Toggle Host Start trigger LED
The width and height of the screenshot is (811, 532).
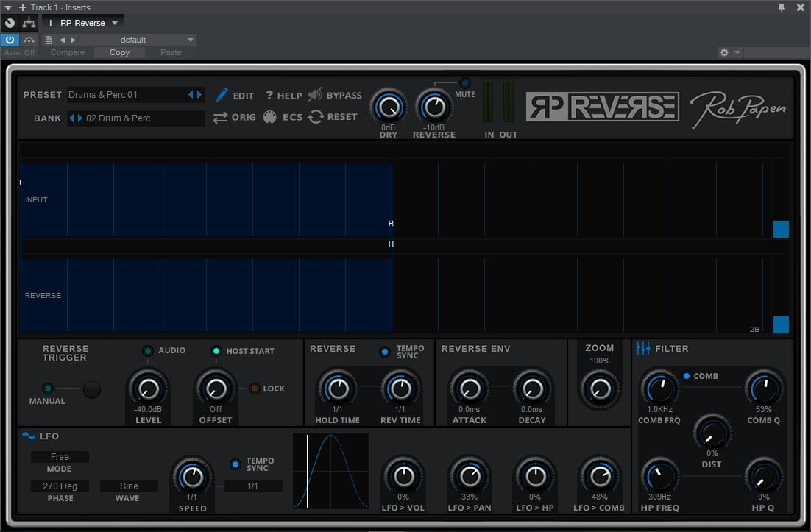pyautogui.click(x=216, y=351)
